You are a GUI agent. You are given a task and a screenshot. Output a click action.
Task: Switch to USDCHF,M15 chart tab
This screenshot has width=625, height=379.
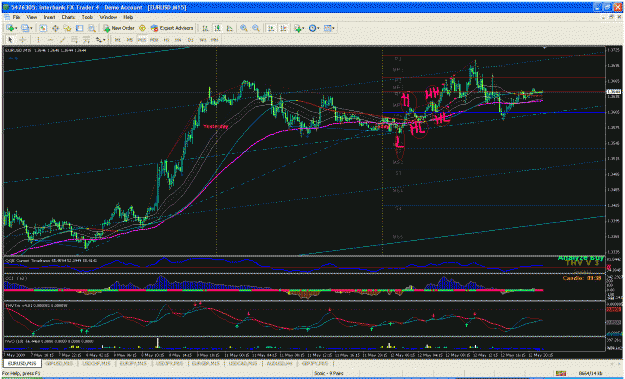[x=95, y=364]
